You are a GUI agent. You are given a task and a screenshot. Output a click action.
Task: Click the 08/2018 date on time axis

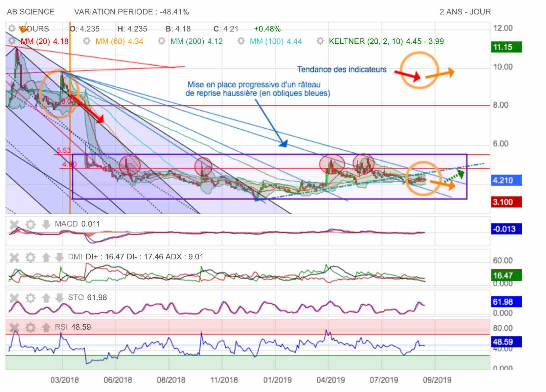click(x=171, y=380)
